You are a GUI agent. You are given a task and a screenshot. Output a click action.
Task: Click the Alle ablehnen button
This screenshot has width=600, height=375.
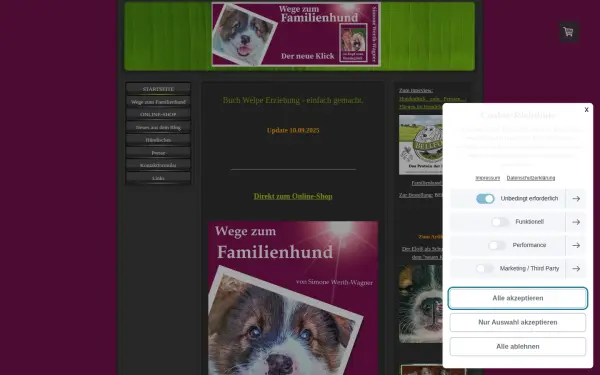518,346
